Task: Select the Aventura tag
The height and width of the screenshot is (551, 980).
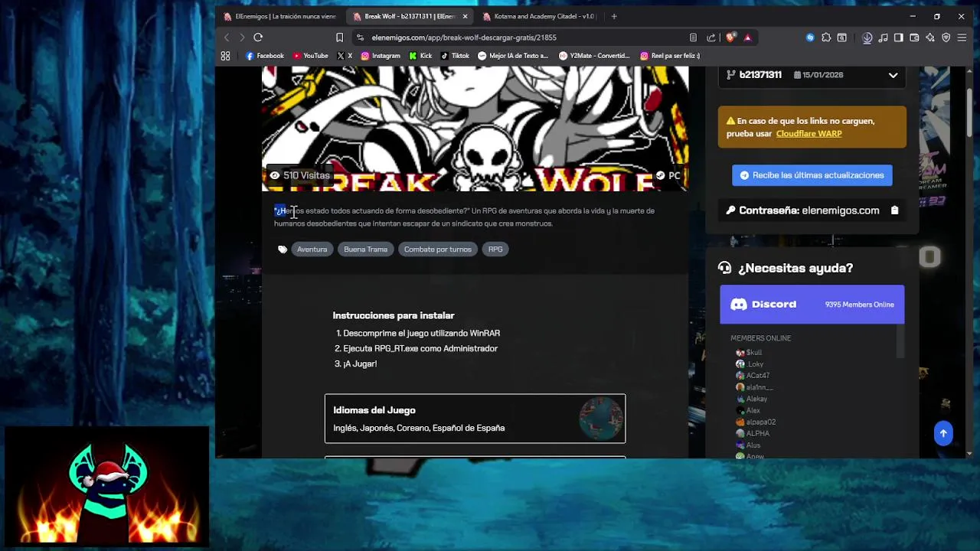Action: (312, 249)
